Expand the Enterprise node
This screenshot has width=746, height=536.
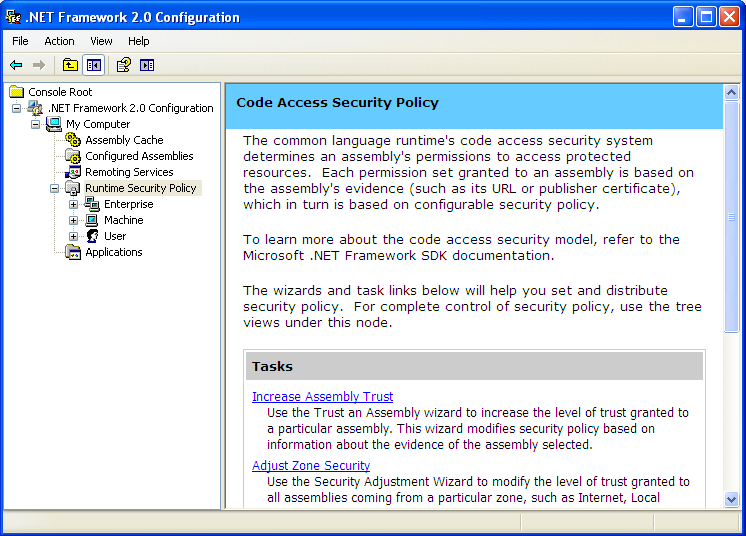tap(73, 205)
